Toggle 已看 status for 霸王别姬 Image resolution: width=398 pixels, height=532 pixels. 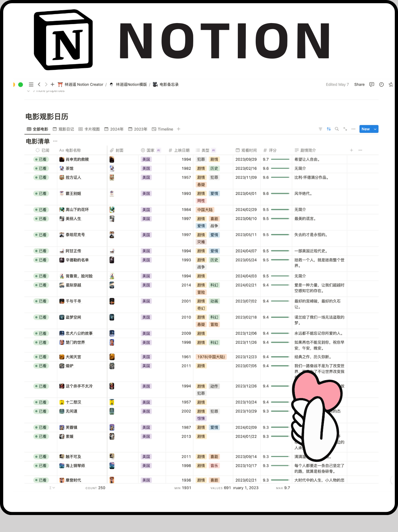[x=41, y=194]
